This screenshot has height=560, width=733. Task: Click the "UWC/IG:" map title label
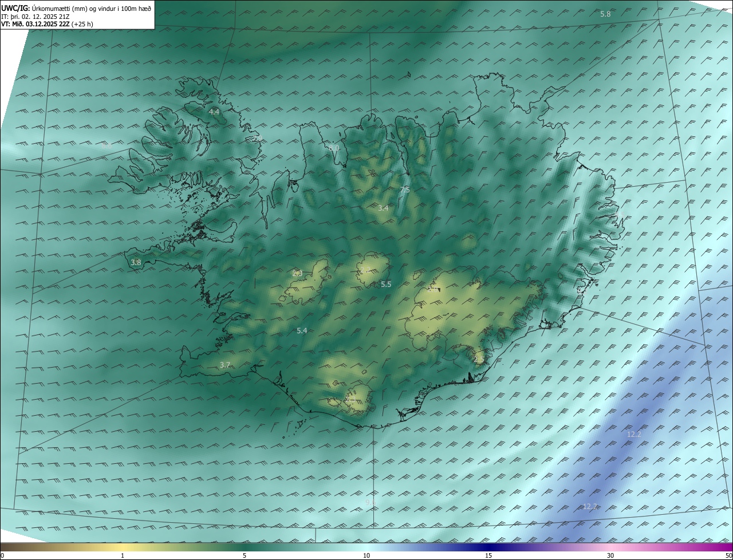[15, 9]
